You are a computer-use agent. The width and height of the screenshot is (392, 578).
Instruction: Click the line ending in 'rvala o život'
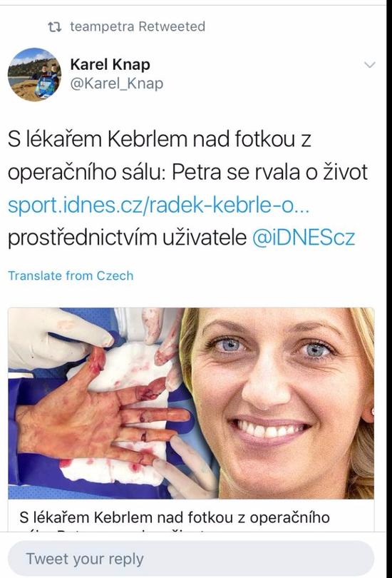tap(187, 173)
